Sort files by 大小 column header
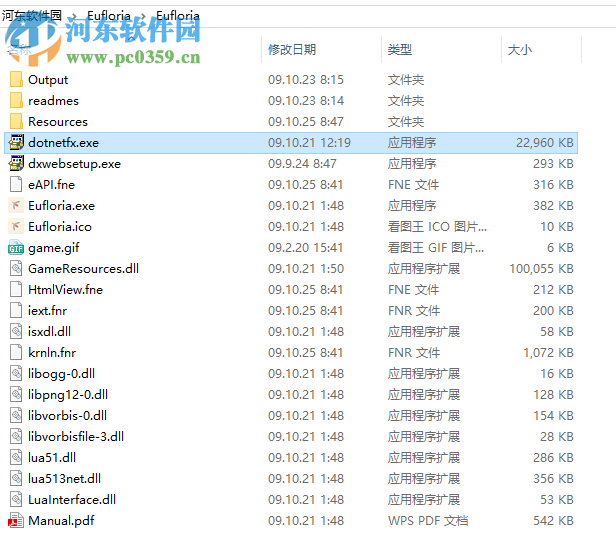616x533 pixels. pos(520,50)
